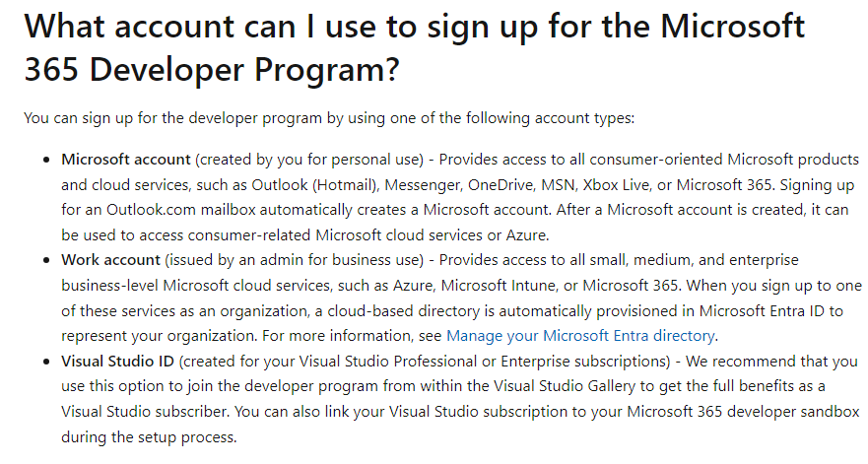Open the Manage your Microsoft Entra directory link
Viewport: 868px width, 464px height.
click(580, 336)
